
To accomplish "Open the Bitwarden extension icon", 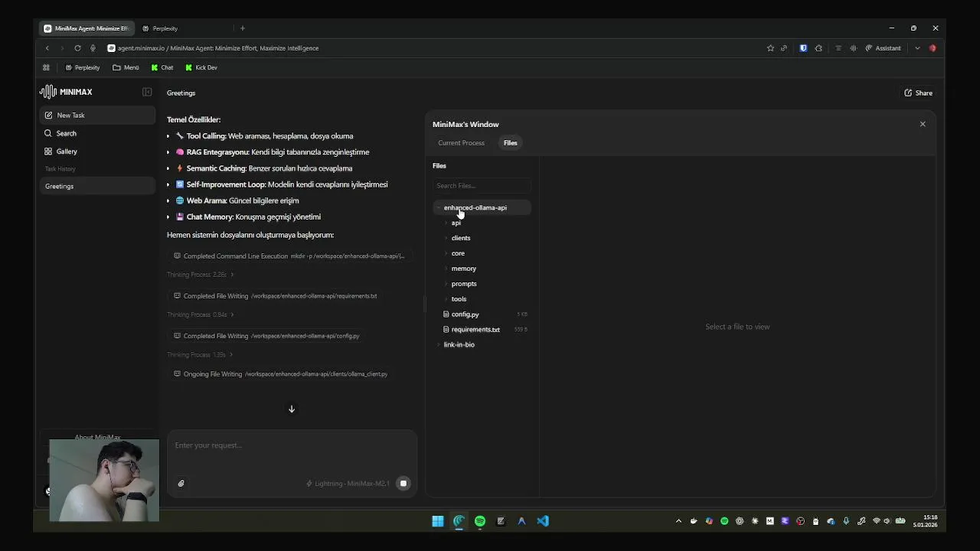I will click(x=803, y=48).
